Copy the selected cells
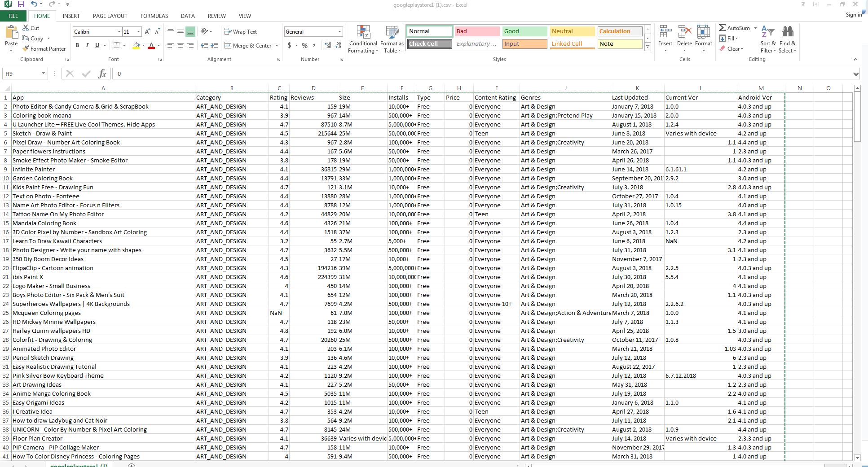Screen dimensions: 868x467 tap(33, 39)
